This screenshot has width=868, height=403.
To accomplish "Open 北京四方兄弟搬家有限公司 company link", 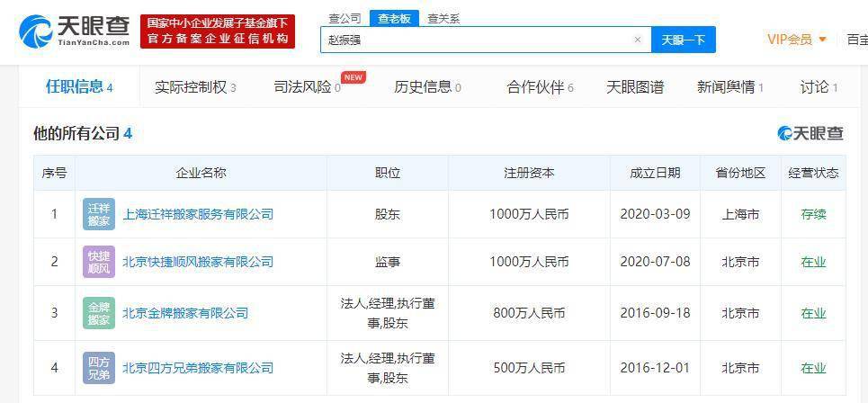I will (198, 368).
